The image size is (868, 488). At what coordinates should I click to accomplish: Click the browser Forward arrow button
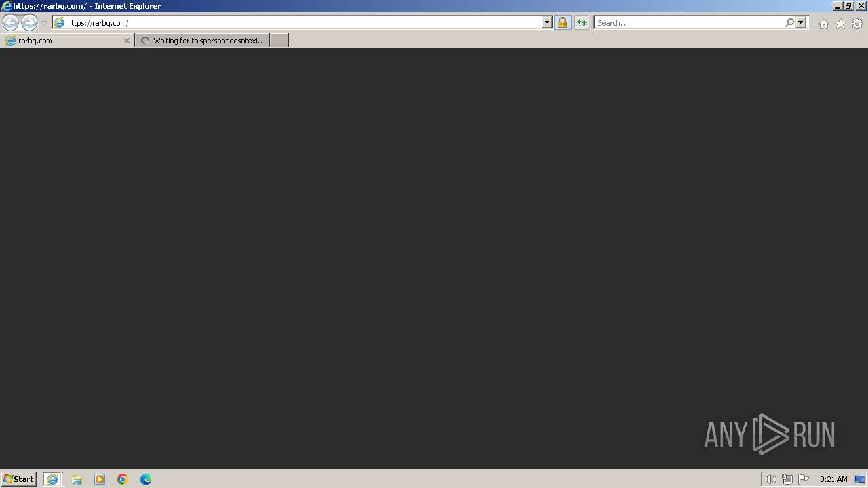coord(29,22)
